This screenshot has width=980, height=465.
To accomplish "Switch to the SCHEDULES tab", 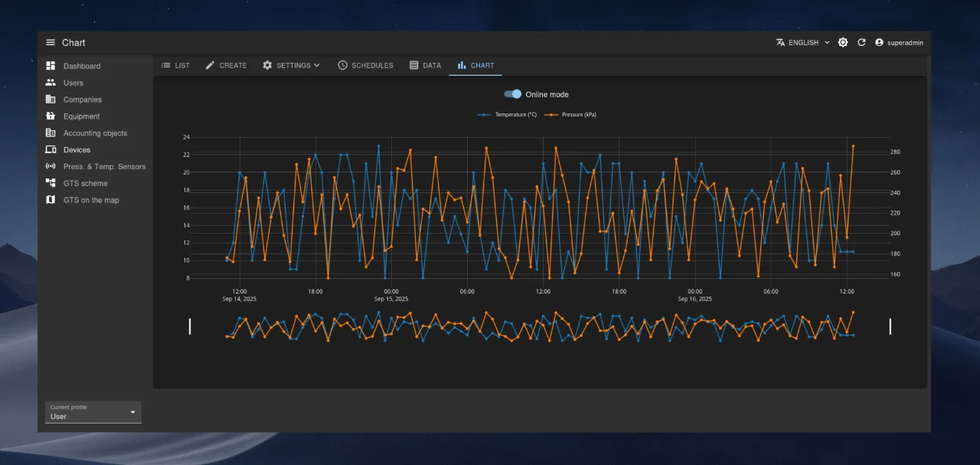I will tap(365, 66).
